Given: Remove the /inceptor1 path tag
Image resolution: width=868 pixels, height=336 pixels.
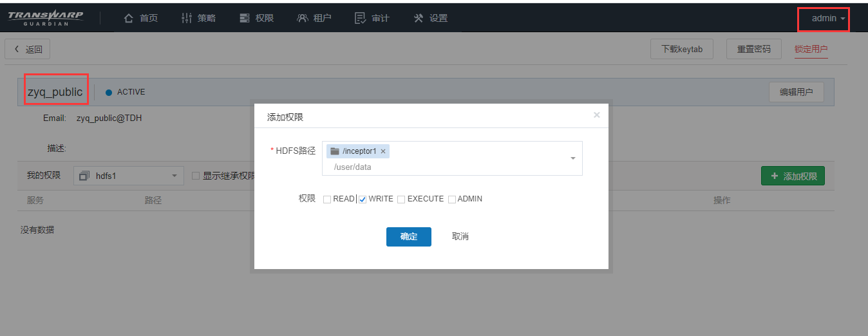Looking at the screenshot, I should click(x=383, y=151).
